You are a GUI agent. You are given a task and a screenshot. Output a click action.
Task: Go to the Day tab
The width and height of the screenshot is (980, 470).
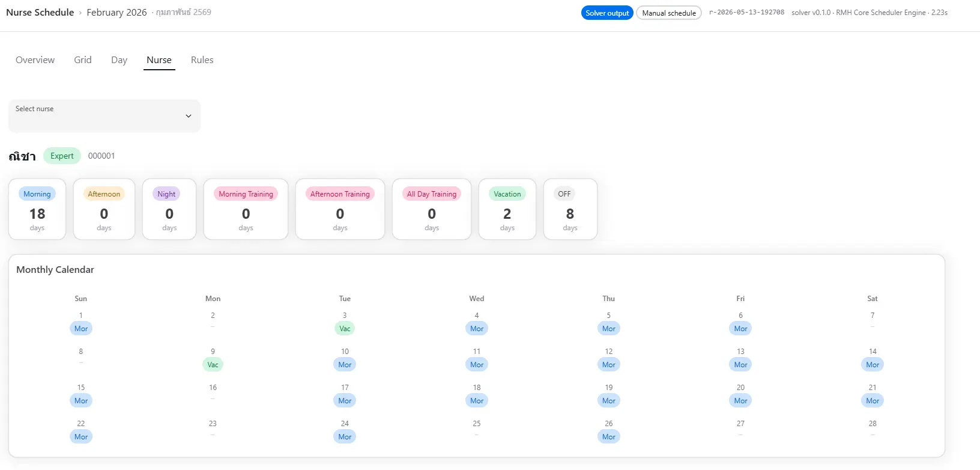point(119,60)
